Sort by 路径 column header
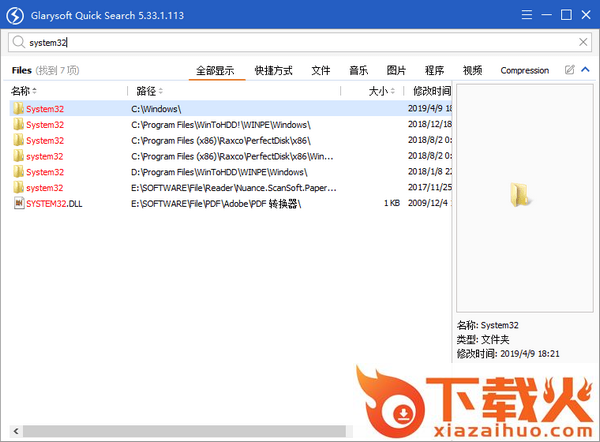The width and height of the screenshot is (600, 442). 150,91
